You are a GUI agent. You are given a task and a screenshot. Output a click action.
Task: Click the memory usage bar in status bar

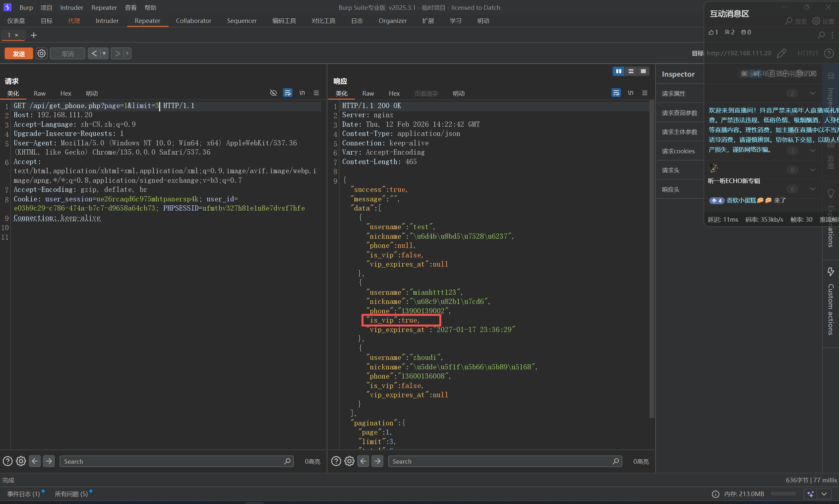(x=783, y=494)
